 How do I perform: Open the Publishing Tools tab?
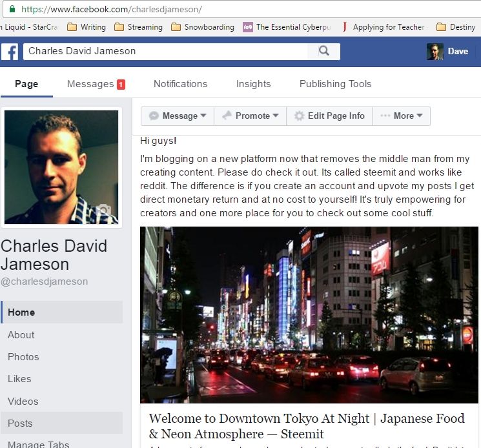point(335,84)
